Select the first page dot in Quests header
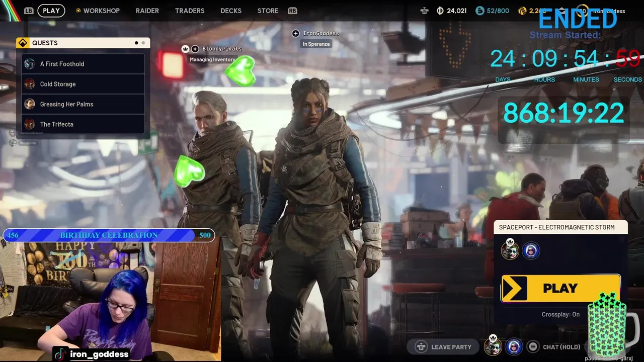 tap(136, 43)
